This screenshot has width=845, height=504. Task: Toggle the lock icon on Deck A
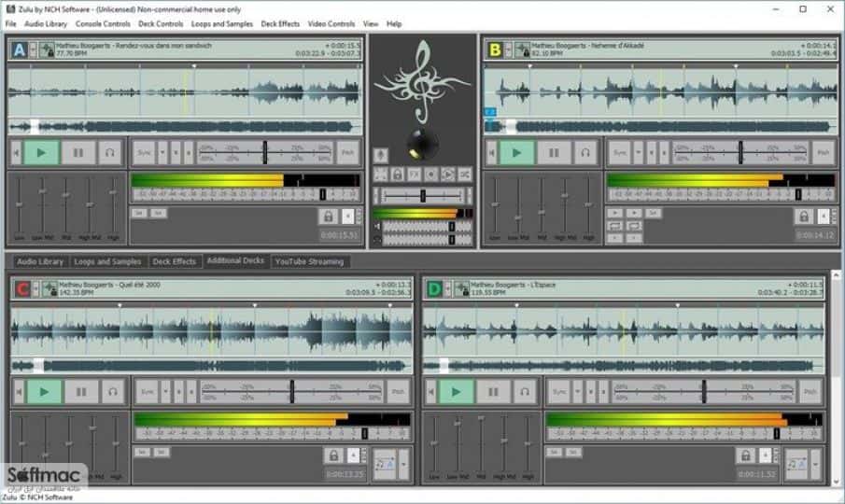[328, 217]
